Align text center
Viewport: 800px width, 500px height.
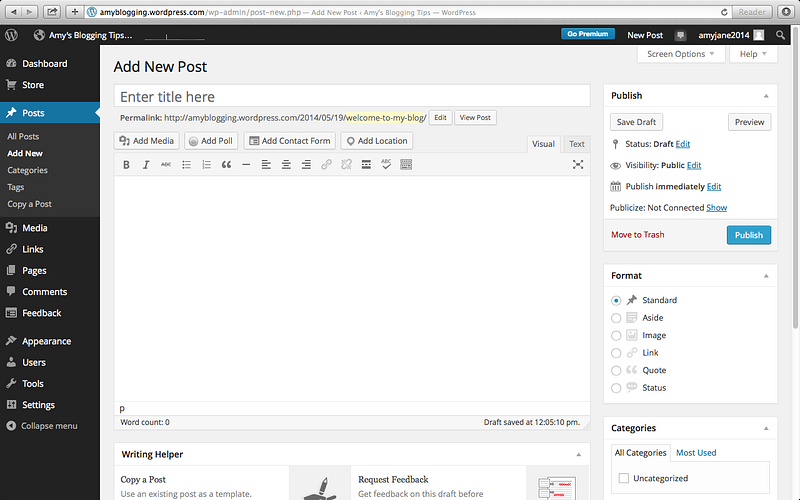[x=286, y=164]
